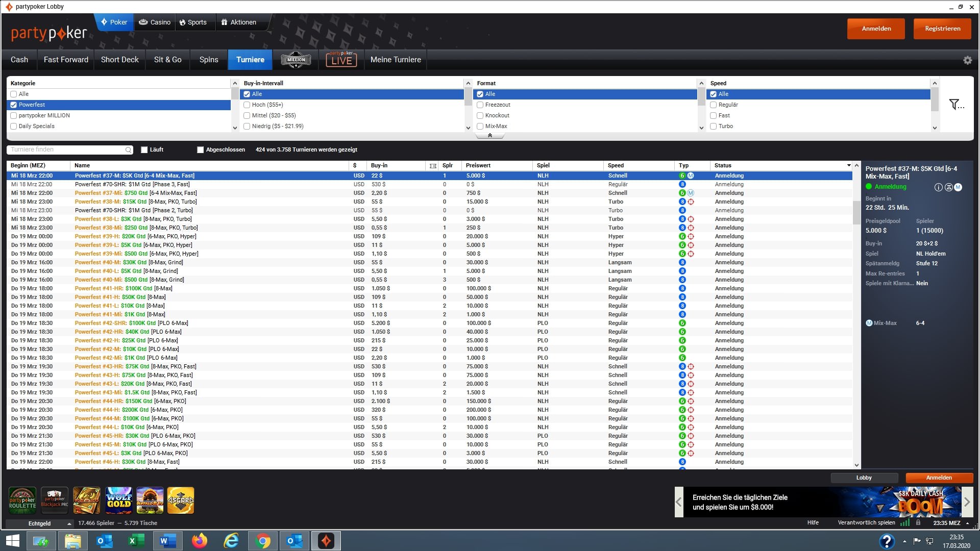Open the MILLION tournament badge tab
Screen dimensions: 980x551
pos(296,60)
